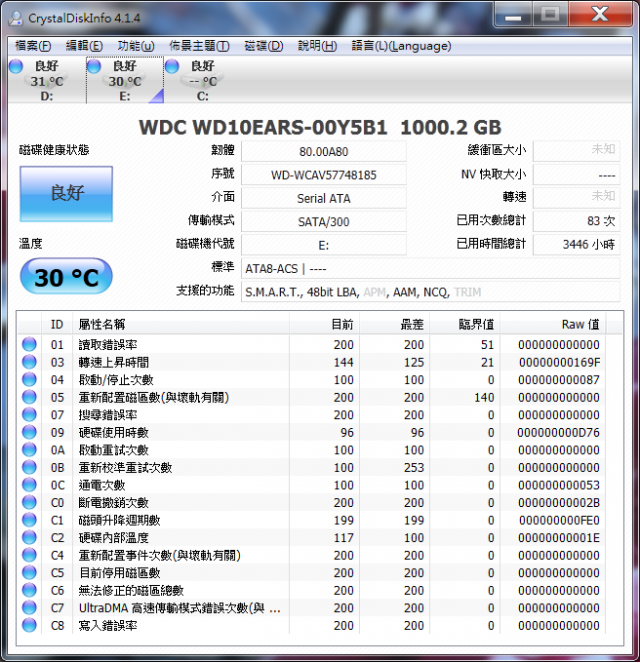This screenshot has width=640, height=663.
Task: Close the CrystalDiskInfo window
Action: point(600,14)
